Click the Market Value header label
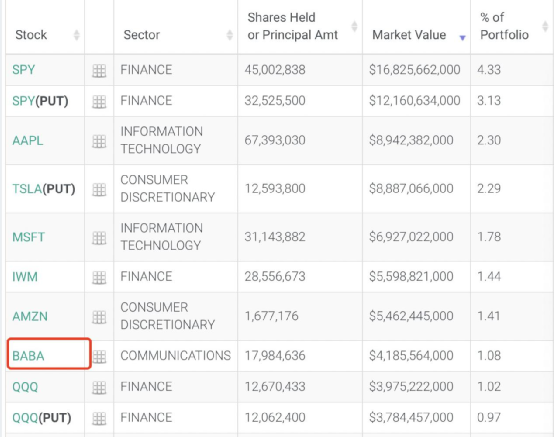Viewport: 554px width, 437px height. point(409,35)
